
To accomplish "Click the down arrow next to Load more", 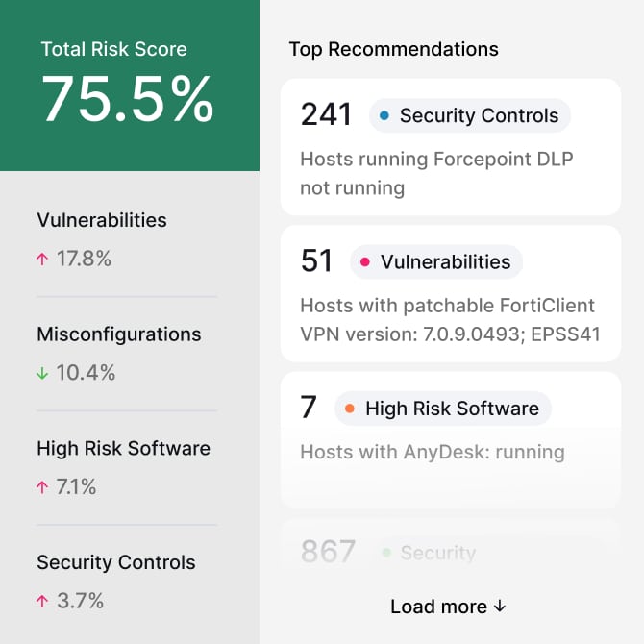I will click(x=500, y=607).
